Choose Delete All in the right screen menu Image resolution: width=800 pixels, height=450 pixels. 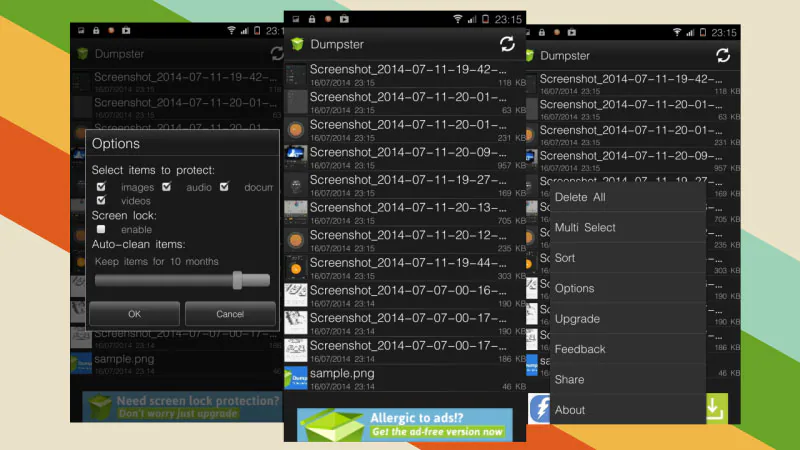(628, 197)
